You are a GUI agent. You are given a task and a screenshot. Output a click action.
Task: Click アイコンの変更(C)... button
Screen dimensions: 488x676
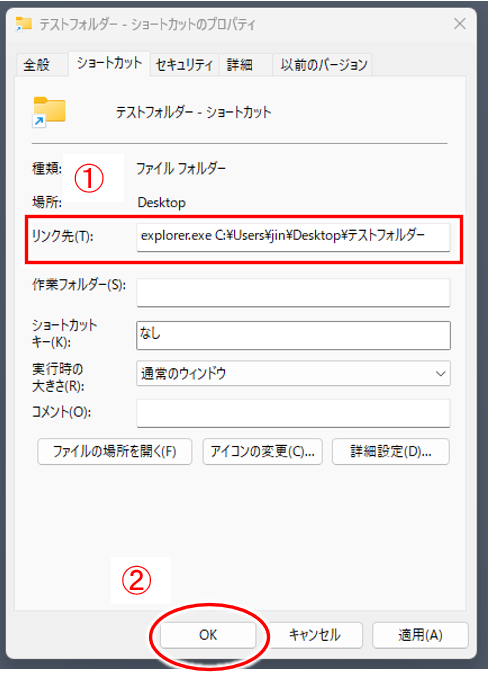(263, 451)
